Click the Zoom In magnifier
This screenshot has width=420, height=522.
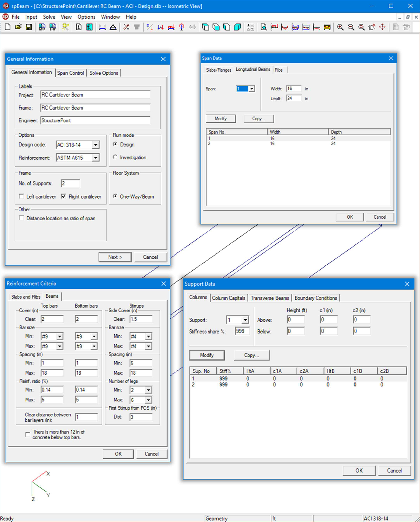340,27
